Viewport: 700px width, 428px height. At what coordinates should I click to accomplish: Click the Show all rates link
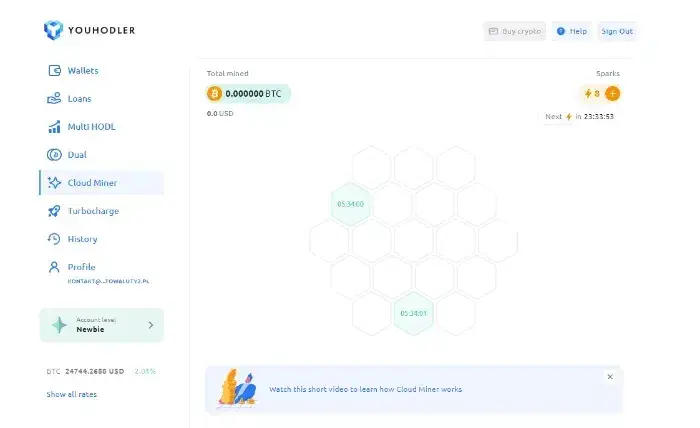tap(71, 395)
